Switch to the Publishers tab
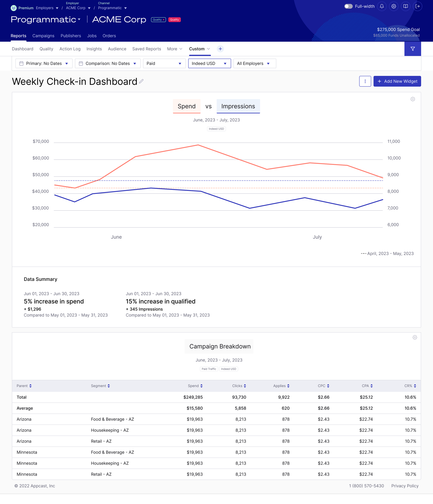This screenshot has width=433, height=504. click(71, 36)
